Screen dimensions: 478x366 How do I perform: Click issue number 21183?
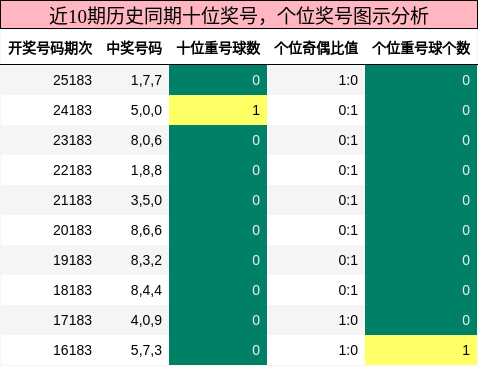click(72, 200)
